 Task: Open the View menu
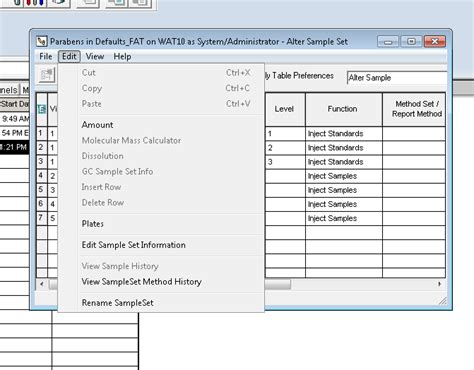[x=95, y=57]
